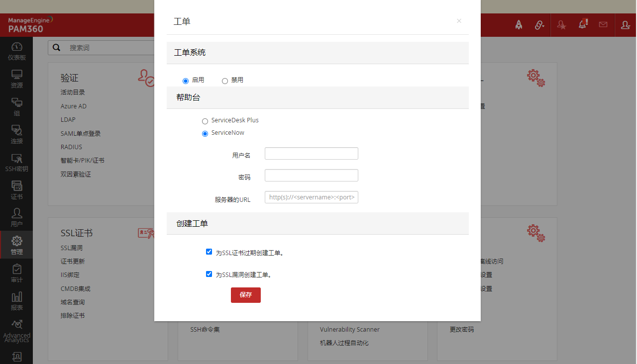
Task: Open SSH密钥 from the sidebar
Action: click(x=16, y=163)
